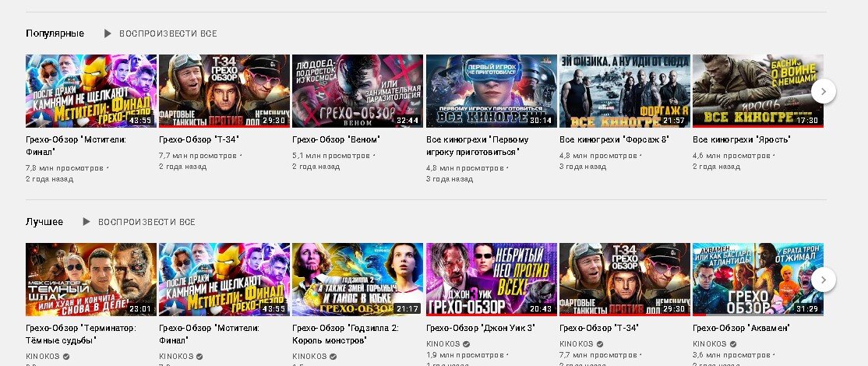Viewport: 868px width, 366px height.
Task: Open Джон Уик 3 thumbnail 20:43
Action: (x=492, y=280)
